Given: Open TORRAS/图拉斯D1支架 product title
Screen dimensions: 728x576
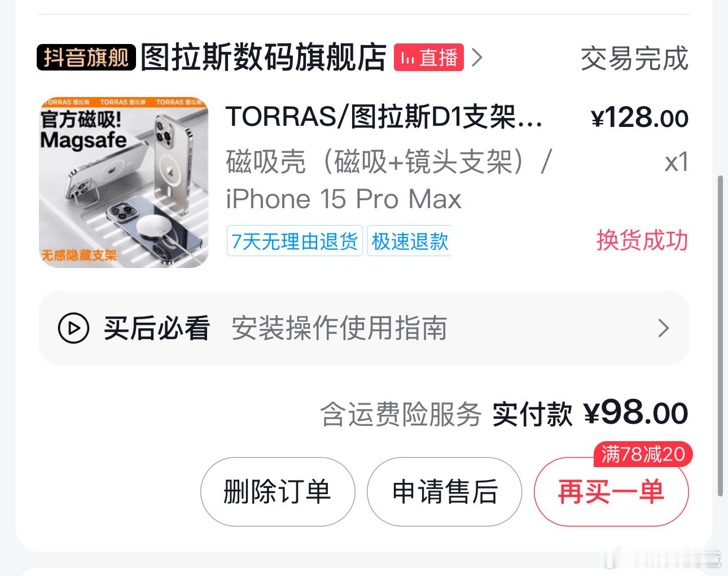Looking at the screenshot, I should (x=384, y=118).
